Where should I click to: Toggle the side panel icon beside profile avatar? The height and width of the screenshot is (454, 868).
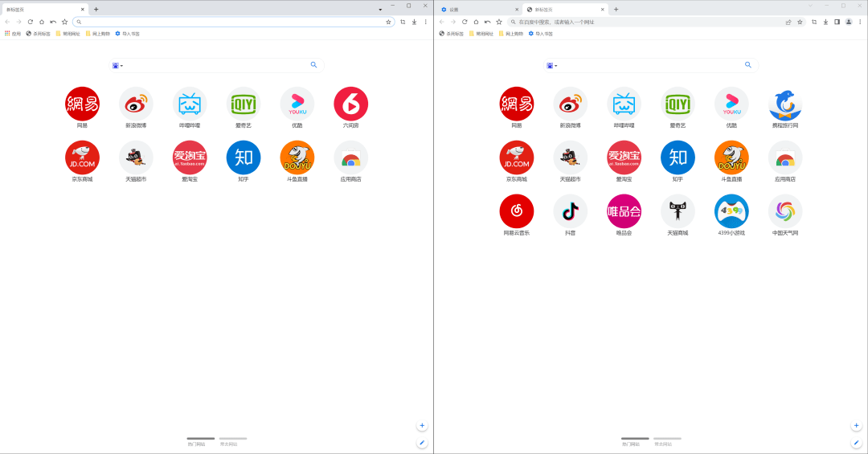tap(837, 22)
